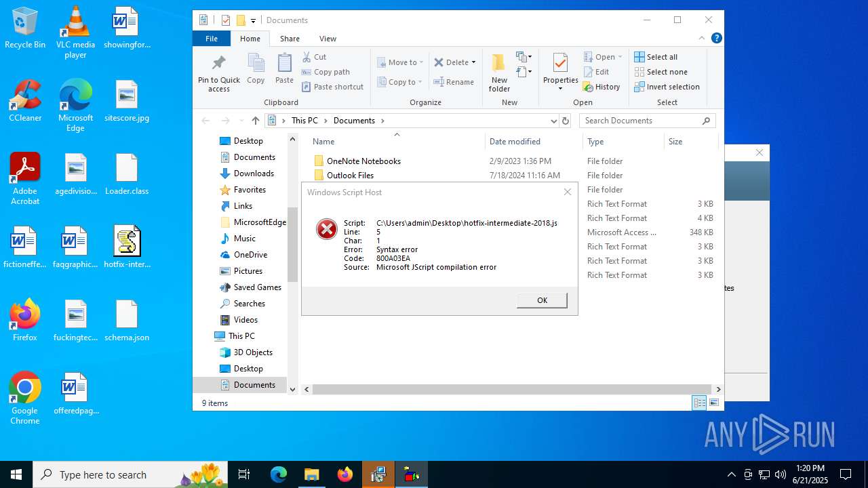Select the Outlook Files folder
The width and height of the screenshot is (868, 488).
click(x=350, y=176)
